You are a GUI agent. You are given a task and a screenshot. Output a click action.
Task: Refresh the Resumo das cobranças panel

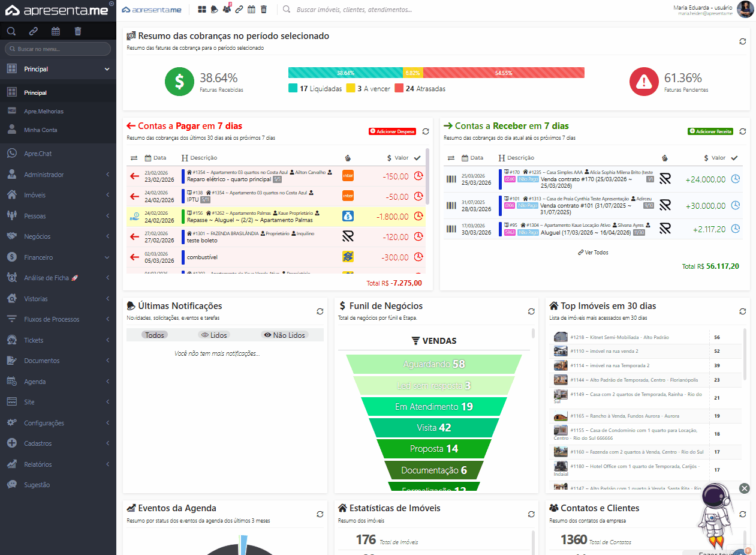[x=742, y=41]
